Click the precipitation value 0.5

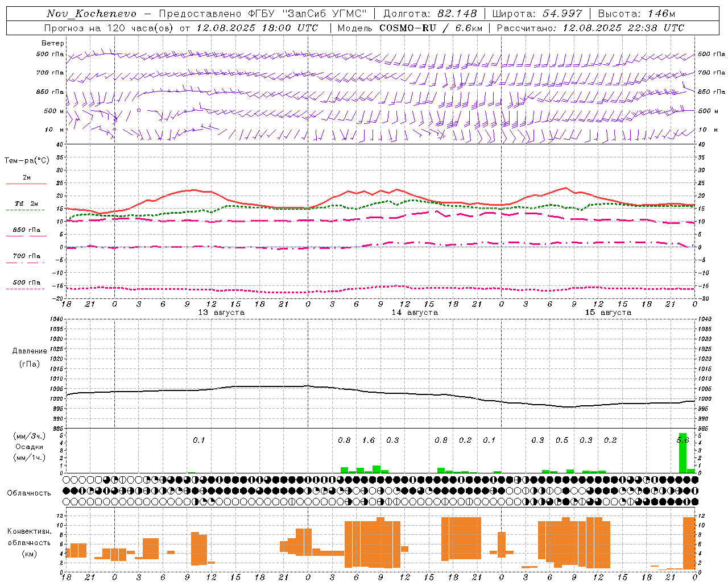point(562,440)
